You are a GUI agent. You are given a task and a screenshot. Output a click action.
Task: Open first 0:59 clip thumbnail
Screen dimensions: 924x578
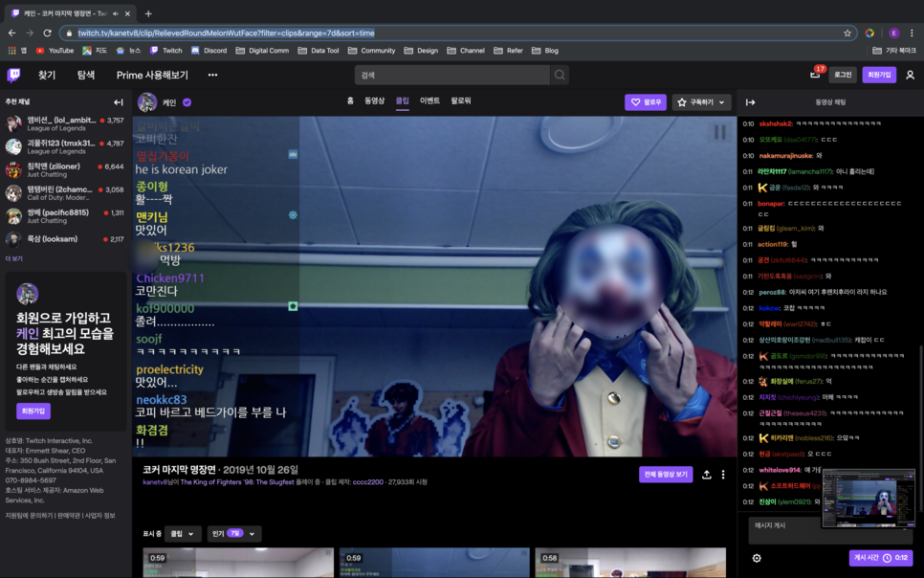coord(238,563)
